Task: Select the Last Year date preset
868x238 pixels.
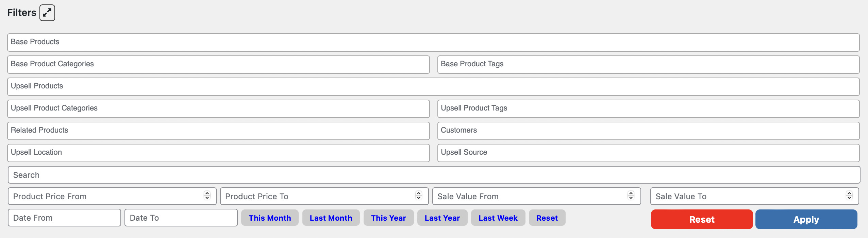Action: click(442, 218)
